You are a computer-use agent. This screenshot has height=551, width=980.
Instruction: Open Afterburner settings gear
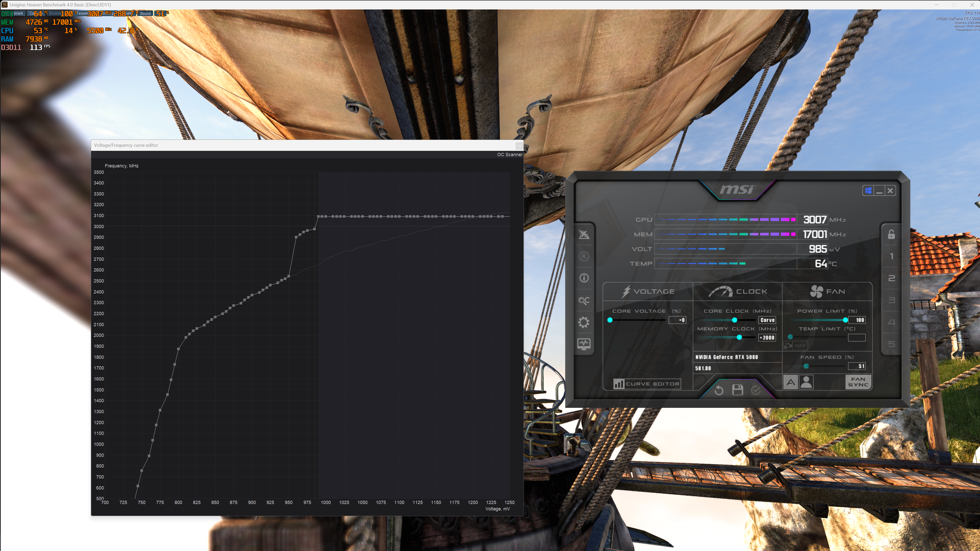click(584, 323)
